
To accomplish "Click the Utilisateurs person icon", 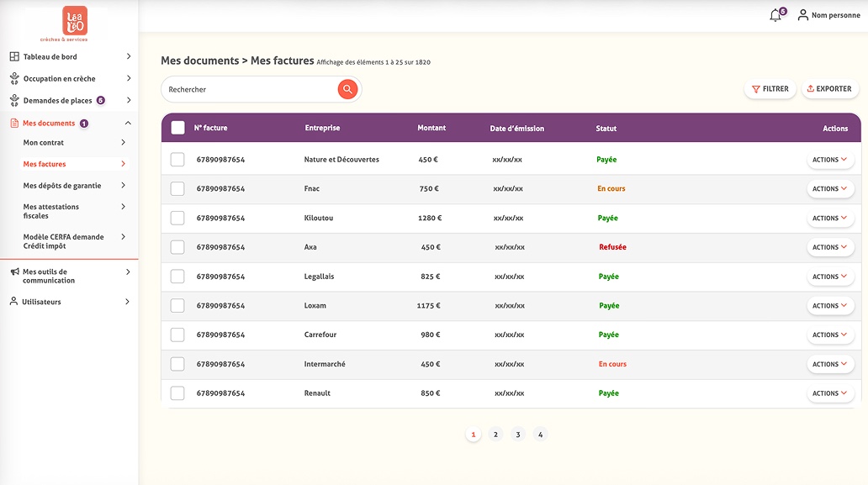I will [x=13, y=301].
